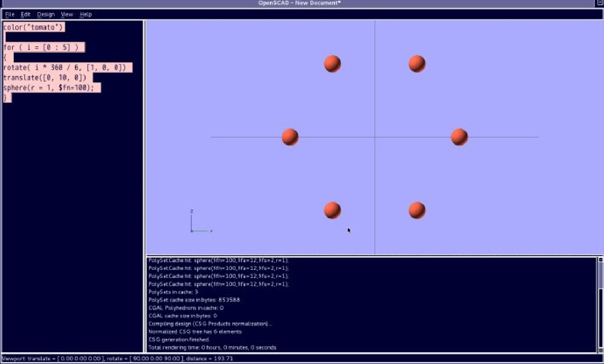Open the Edit menu
Screen dimensions: 604x364
click(25, 14)
